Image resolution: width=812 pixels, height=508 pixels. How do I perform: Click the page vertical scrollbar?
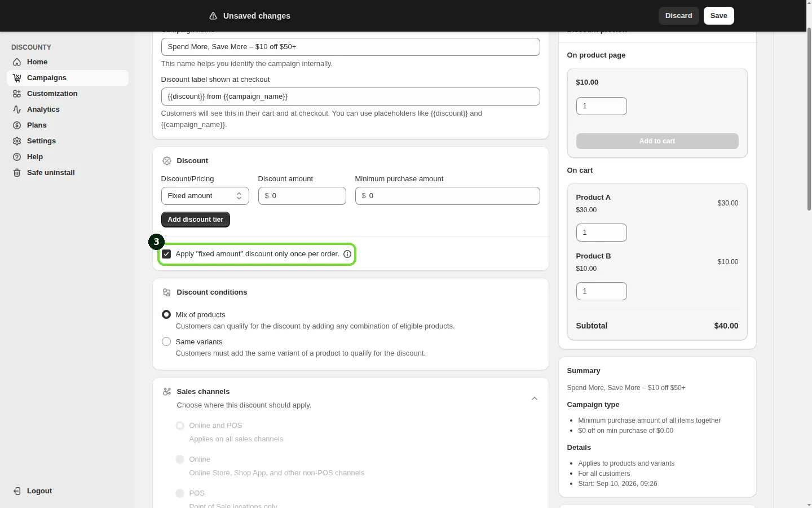click(x=809, y=120)
